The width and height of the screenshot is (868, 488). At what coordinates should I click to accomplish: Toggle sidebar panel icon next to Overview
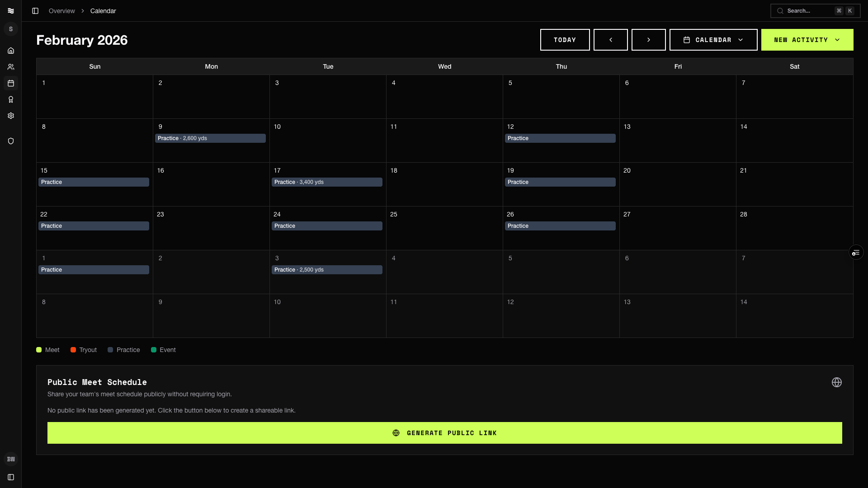pos(35,11)
